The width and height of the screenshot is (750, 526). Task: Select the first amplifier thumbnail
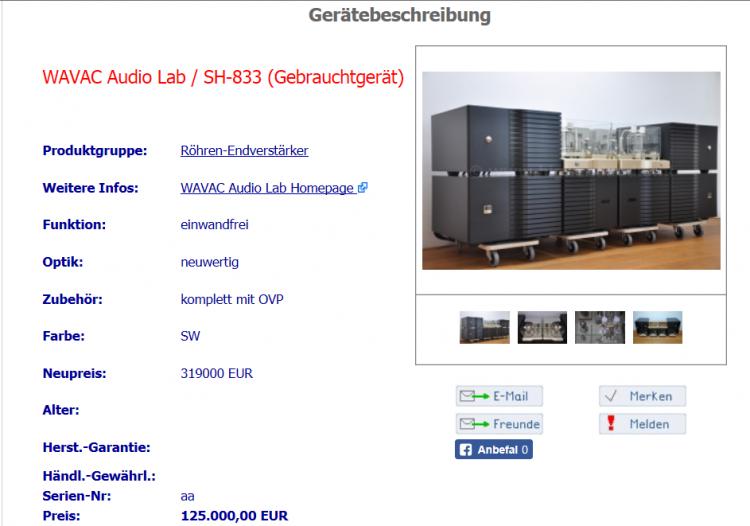pyautogui.click(x=485, y=328)
